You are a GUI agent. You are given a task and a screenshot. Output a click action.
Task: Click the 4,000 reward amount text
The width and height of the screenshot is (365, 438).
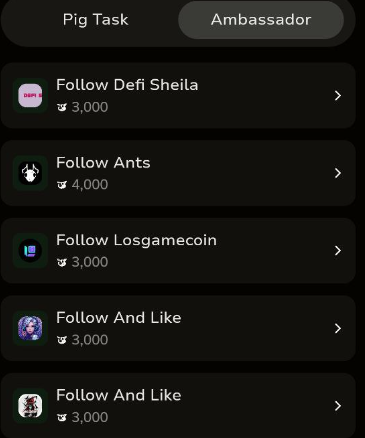click(x=90, y=185)
